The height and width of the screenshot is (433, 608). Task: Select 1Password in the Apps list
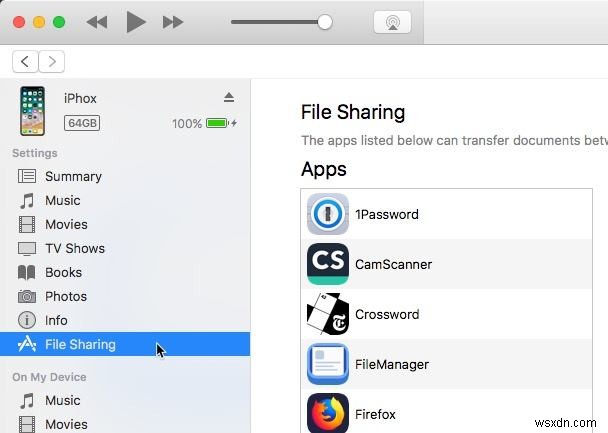(446, 214)
